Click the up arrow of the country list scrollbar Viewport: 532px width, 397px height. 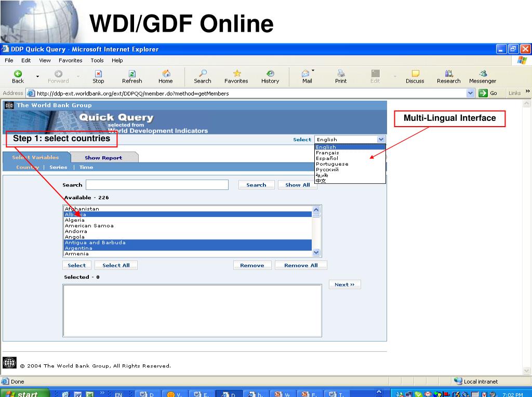pyautogui.click(x=316, y=210)
